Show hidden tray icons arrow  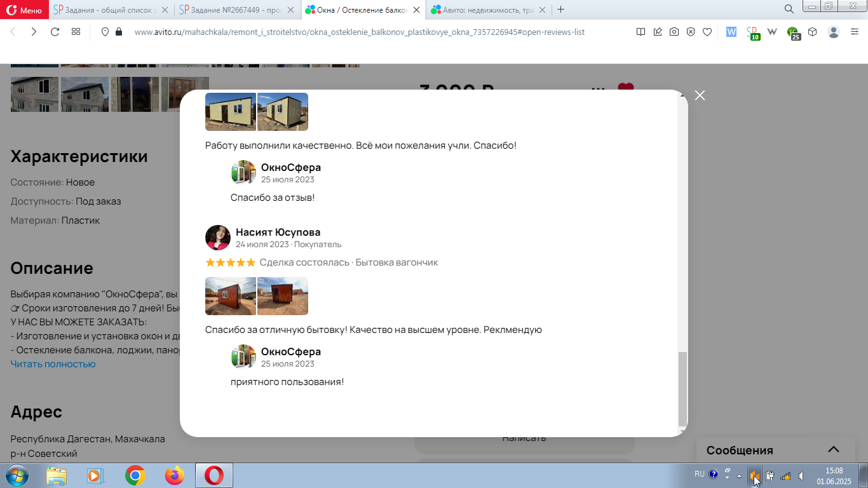[739, 476]
